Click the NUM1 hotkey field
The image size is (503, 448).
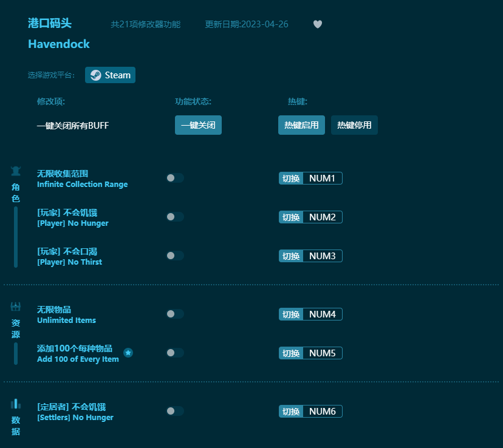(323, 178)
